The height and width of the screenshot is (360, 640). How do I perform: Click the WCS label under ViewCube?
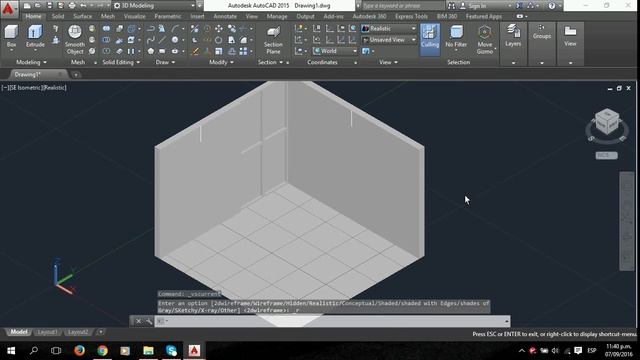point(607,156)
